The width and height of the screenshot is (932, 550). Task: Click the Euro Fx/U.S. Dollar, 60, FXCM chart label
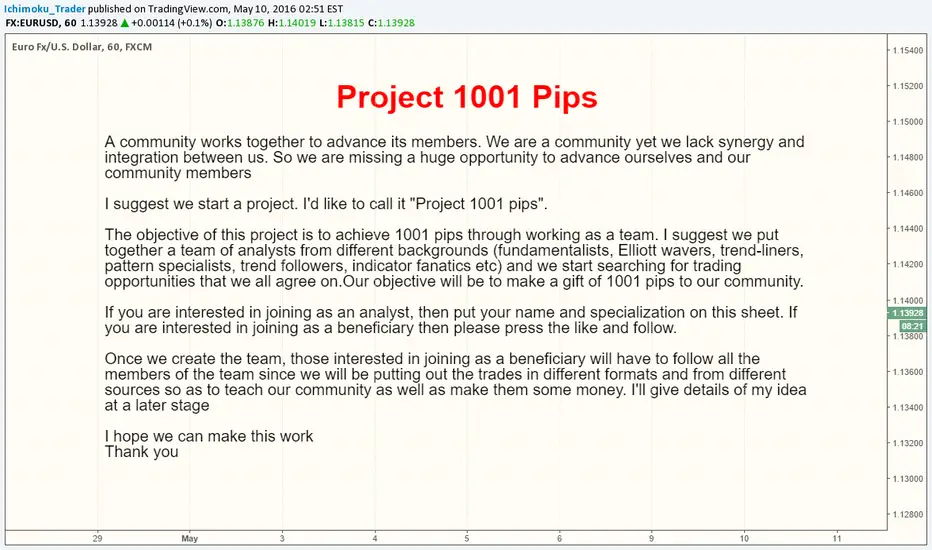coord(82,47)
